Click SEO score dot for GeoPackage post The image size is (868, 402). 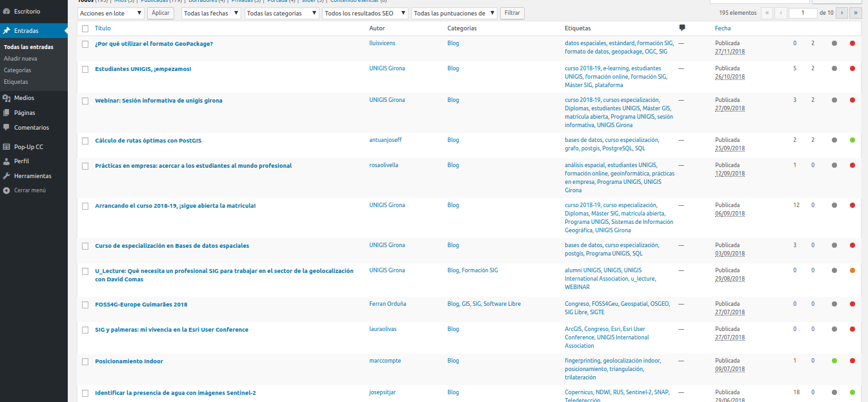pos(834,43)
